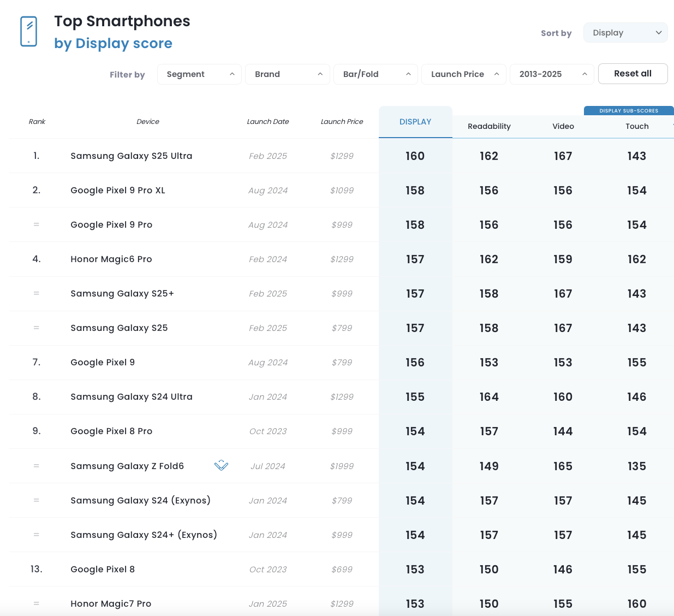Click readability score 164 of S24 Ultra

click(489, 397)
